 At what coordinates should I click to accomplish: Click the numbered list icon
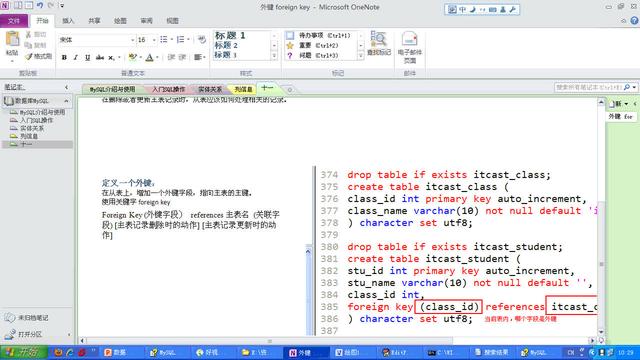point(180,40)
